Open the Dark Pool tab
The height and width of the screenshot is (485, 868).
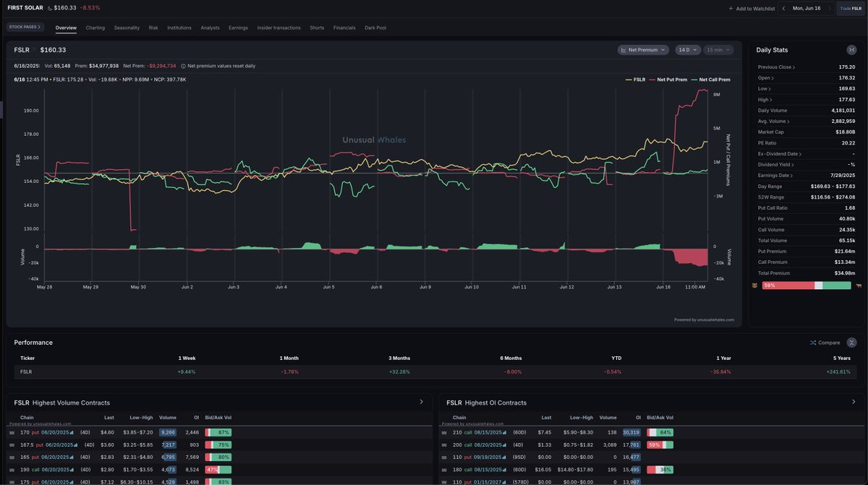[x=375, y=27]
